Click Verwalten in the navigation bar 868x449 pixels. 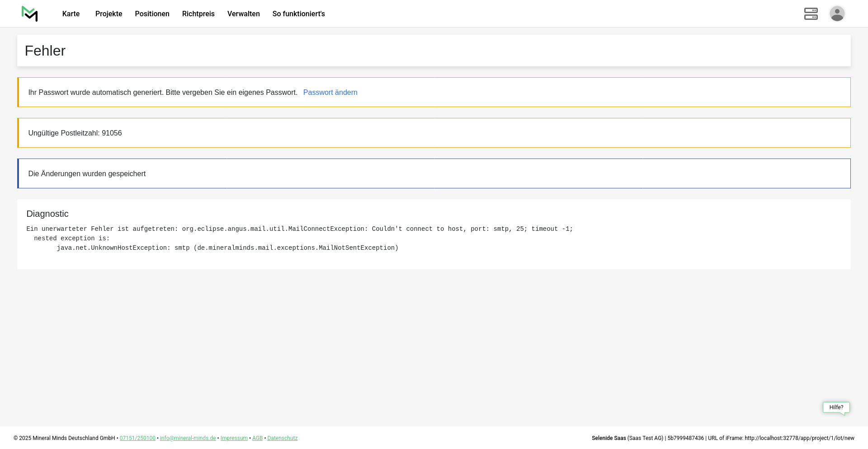point(243,14)
